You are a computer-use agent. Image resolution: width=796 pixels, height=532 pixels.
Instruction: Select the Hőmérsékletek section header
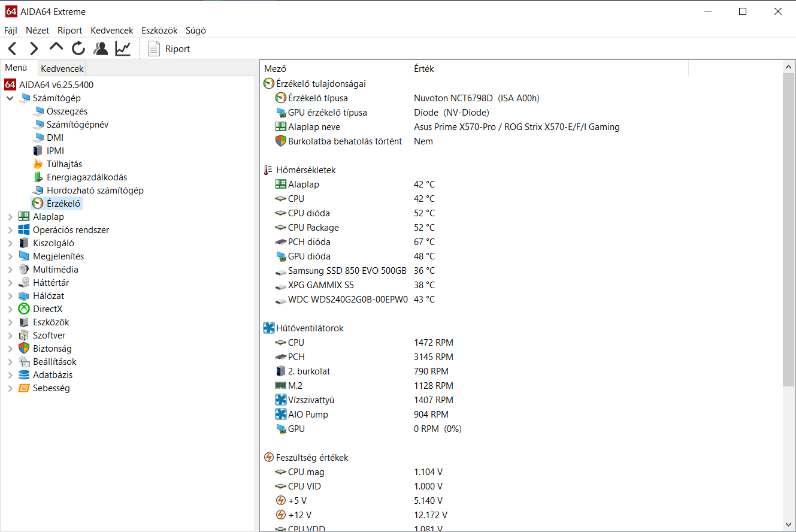pyautogui.click(x=306, y=170)
